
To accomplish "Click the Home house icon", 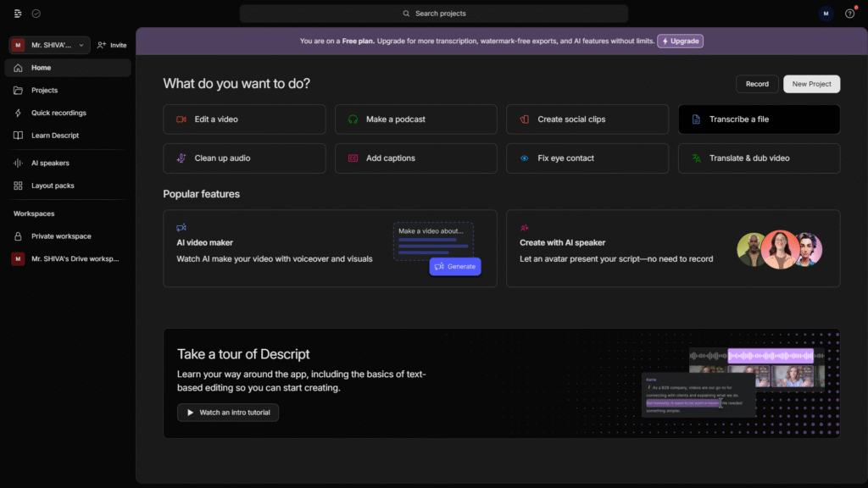I will pyautogui.click(x=19, y=68).
